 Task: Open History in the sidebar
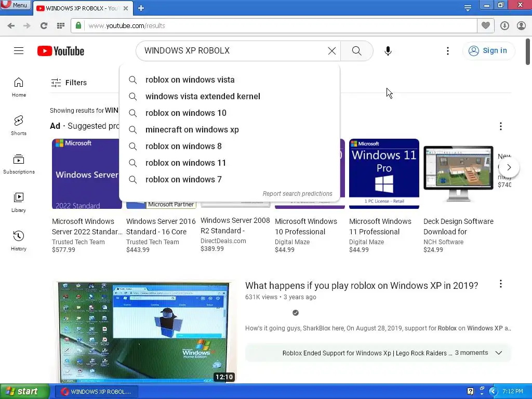point(19,241)
